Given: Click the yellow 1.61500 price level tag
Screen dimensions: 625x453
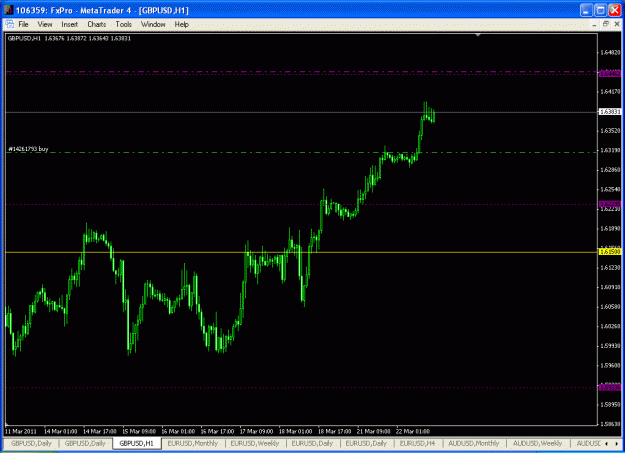Looking at the screenshot, I should (x=610, y=252).
